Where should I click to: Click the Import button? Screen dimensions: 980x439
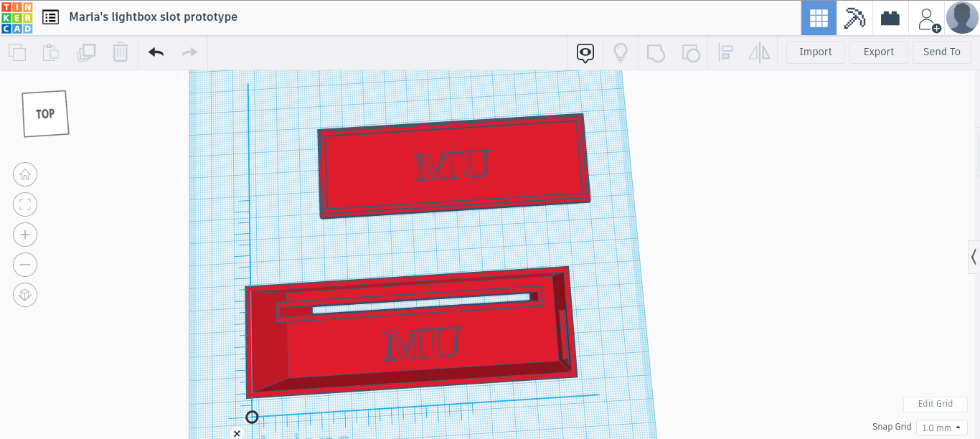click(816, 52)
